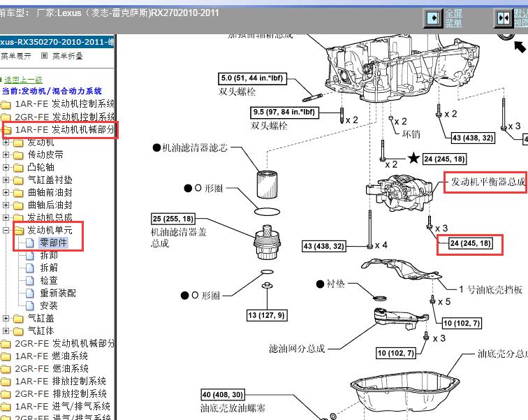Image resolution: width=528 pixels, height=420 pixels.
Task: Click the 菜单折叠 collapse option
Action: tap(67, 56)
